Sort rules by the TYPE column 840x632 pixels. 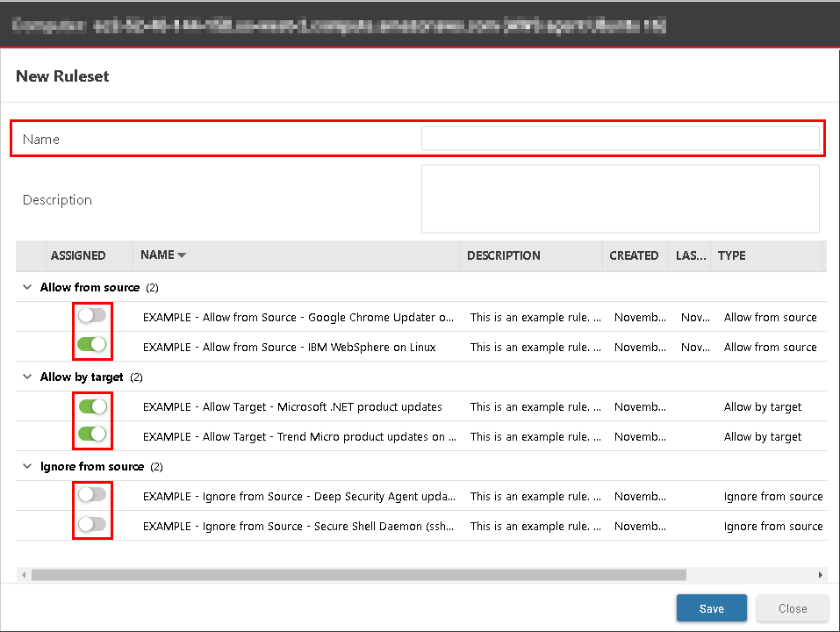click(731, 255)
